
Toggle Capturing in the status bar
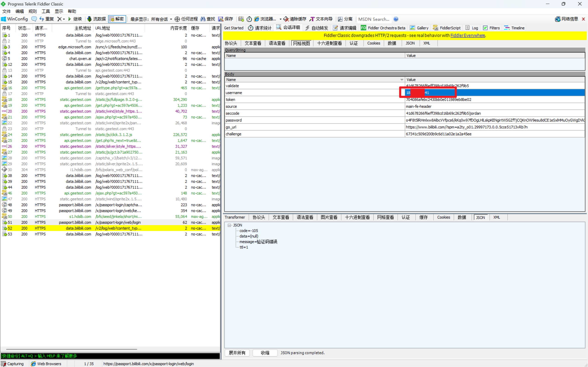[12, 364]
